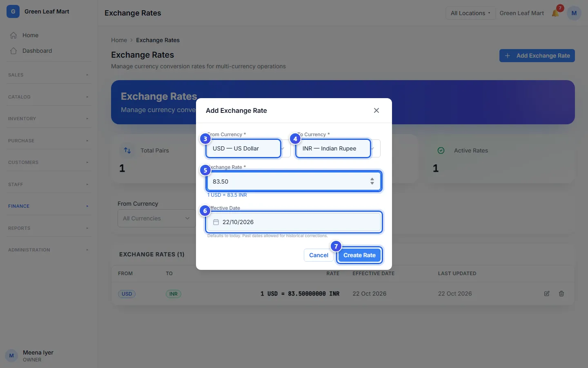
Task: Click the Active Rates check icon
Action: click(441, 150)
